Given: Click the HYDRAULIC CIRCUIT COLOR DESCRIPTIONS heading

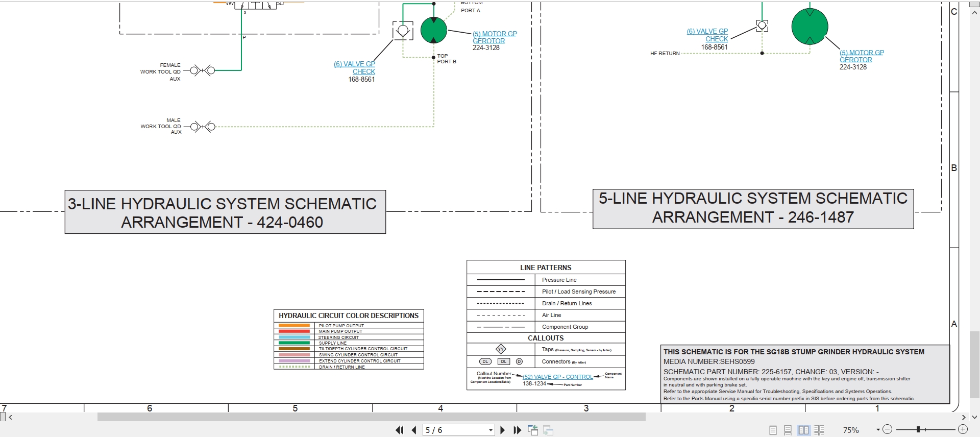Looking at the screenshot, I should coord(349,315).
